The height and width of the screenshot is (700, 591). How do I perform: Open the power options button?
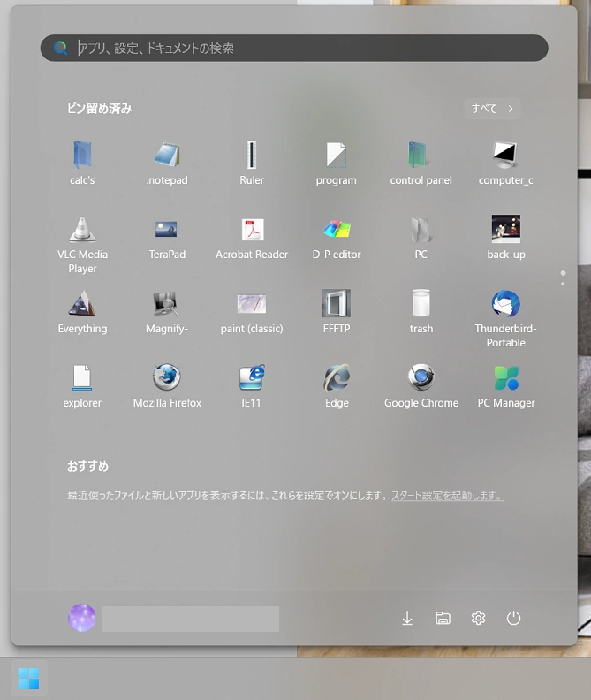click(513, 619)
